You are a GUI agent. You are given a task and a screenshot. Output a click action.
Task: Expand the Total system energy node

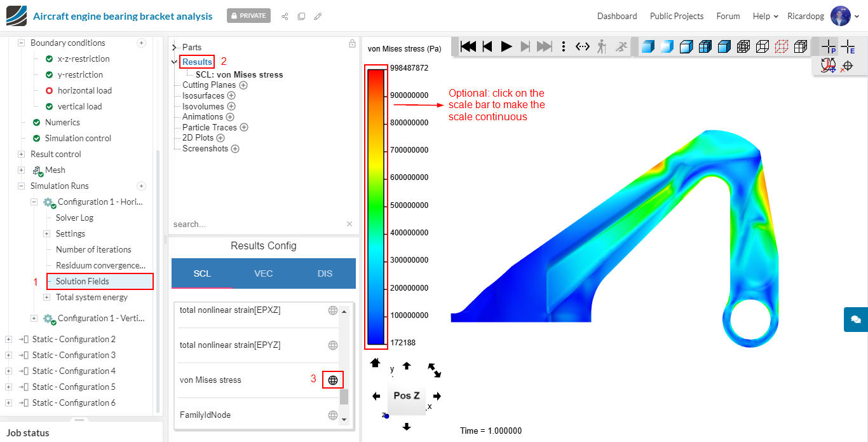tap(46, 298)
